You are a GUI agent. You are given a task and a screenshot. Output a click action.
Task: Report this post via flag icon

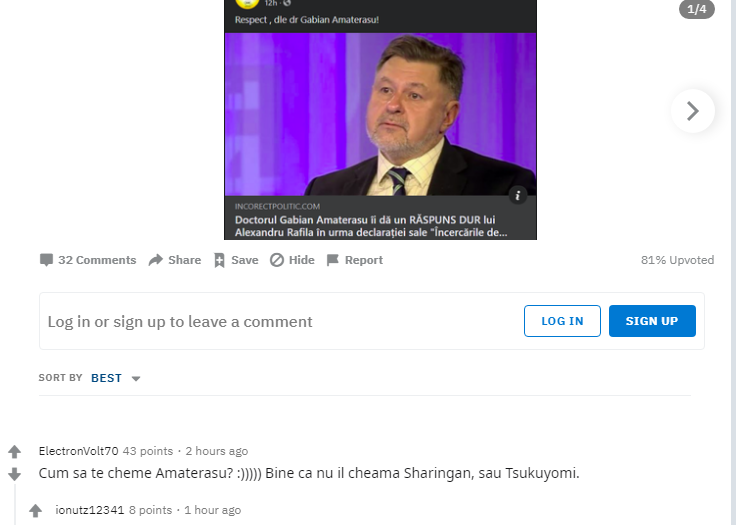point(355,260)
